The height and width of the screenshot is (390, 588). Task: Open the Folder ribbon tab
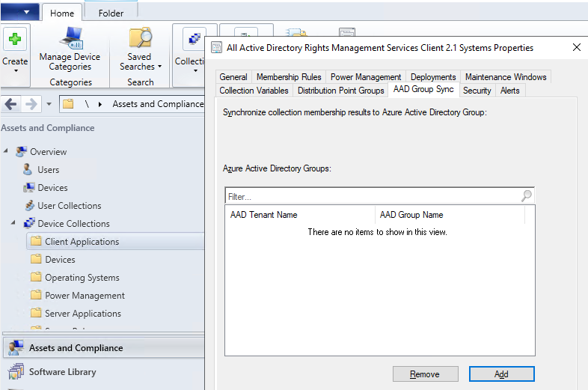tap(111, 13)
